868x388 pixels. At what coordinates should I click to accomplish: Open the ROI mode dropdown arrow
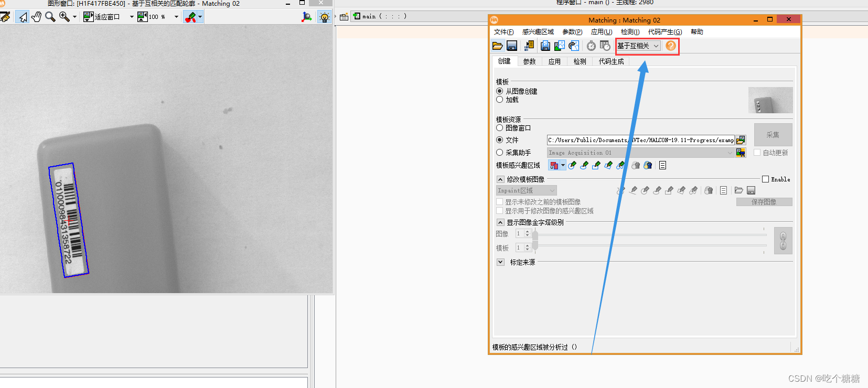[563, 165]
